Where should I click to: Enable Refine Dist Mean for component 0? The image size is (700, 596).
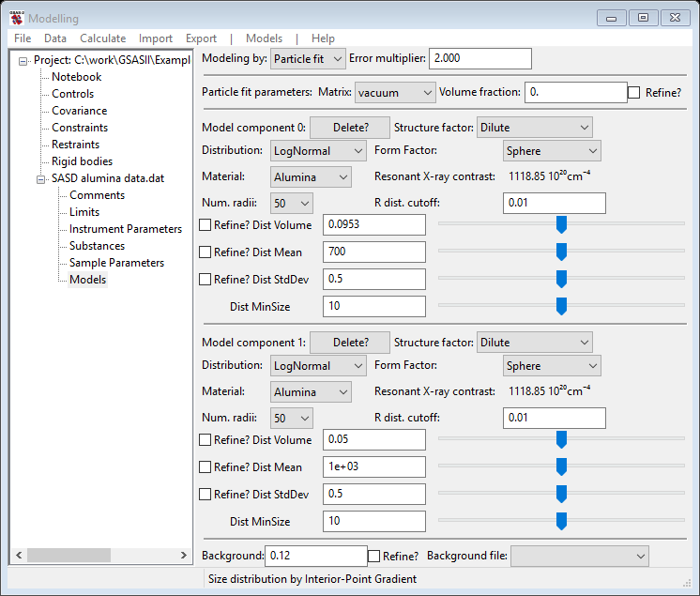click(x=205, y=252)
